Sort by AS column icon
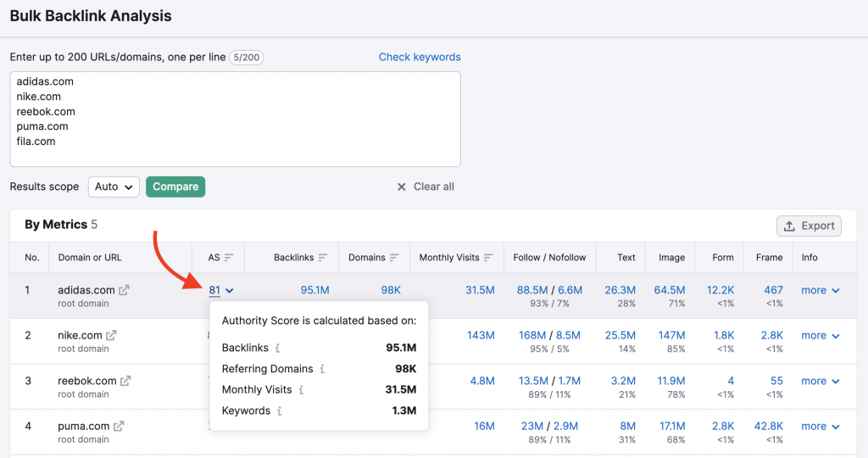Viewport: 868px width, 458px height. [x=229, y=258]
